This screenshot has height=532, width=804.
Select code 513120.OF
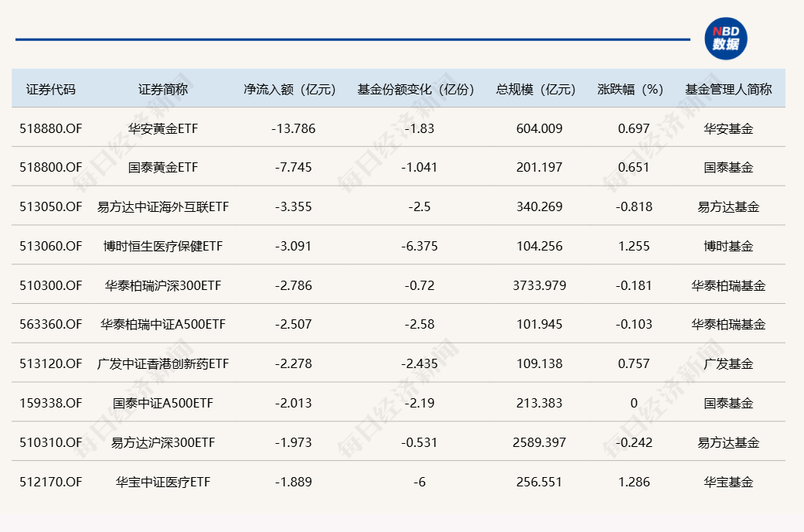pos(51,363)
